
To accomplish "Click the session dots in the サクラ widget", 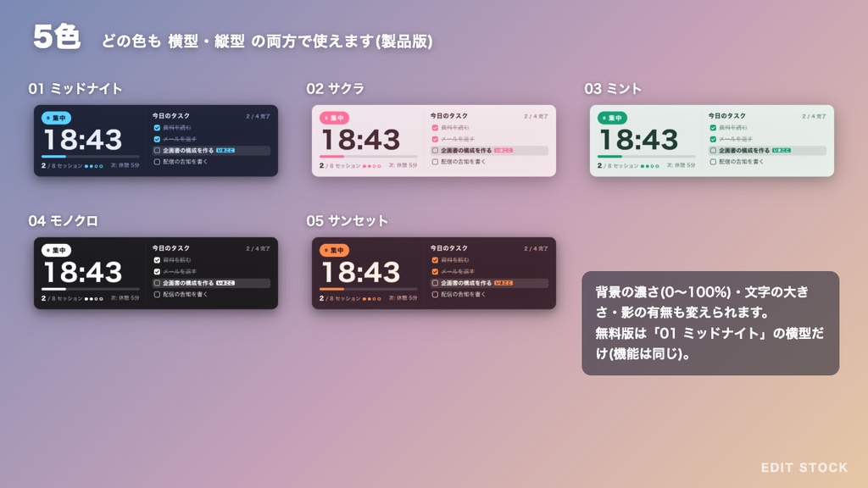I will point(371,166).
